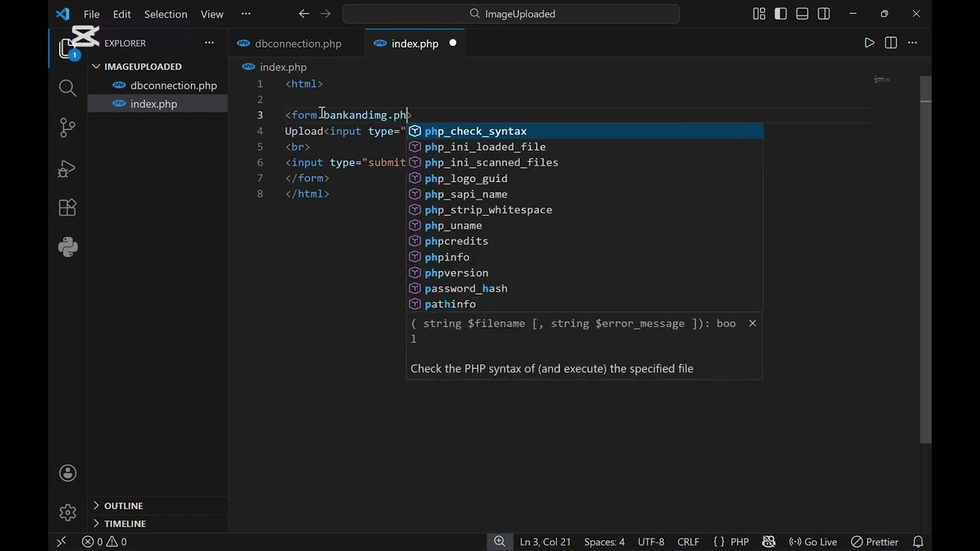Open the View menu
The height and width of the screenshot is (551, 980).
coord(212,14)
